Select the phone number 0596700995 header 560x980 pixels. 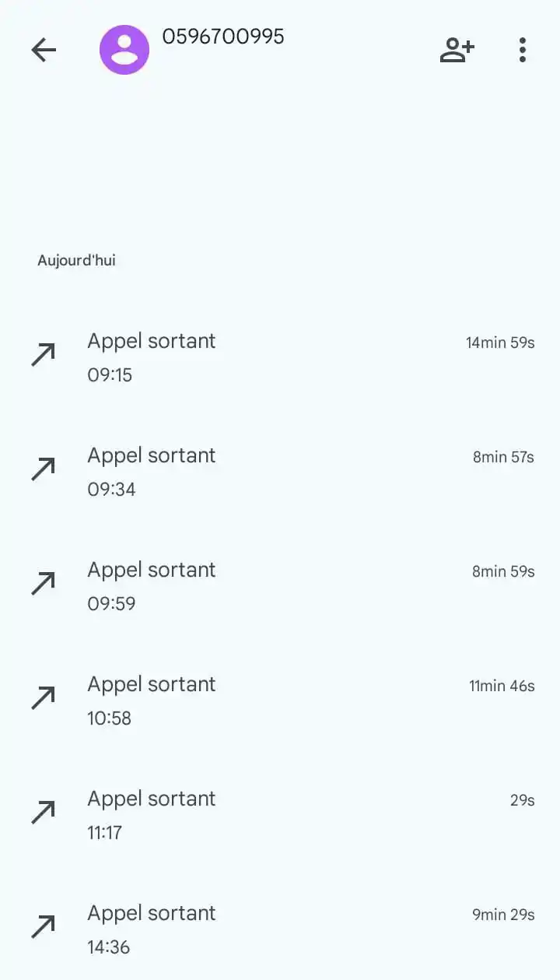pyautogui.click(x=223, y=37)
